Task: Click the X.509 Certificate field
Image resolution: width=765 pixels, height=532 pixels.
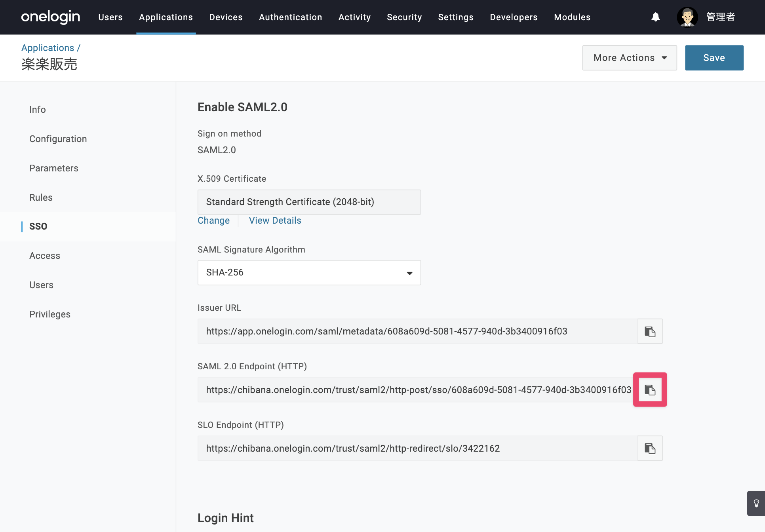Action: point(309,202)
